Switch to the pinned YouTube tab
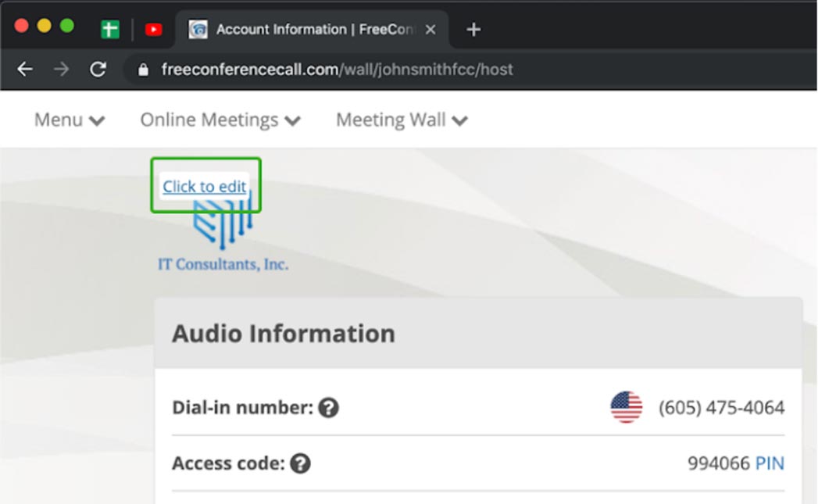Viewport: 818px width, 504px height. pos(154,30)
